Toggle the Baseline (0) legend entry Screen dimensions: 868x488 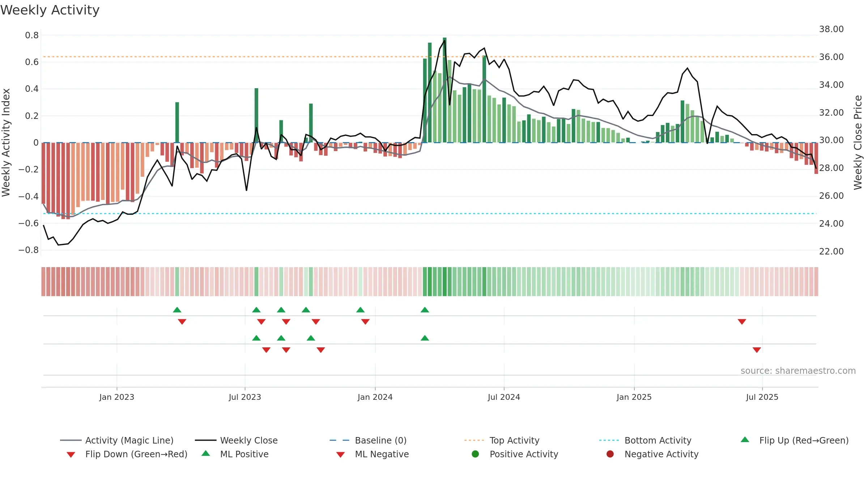pos(368,440)
